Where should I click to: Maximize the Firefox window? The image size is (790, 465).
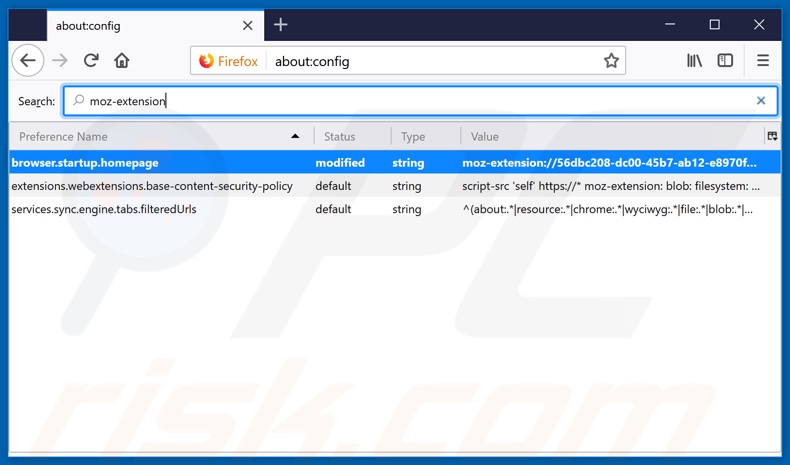tap(714, 25)
